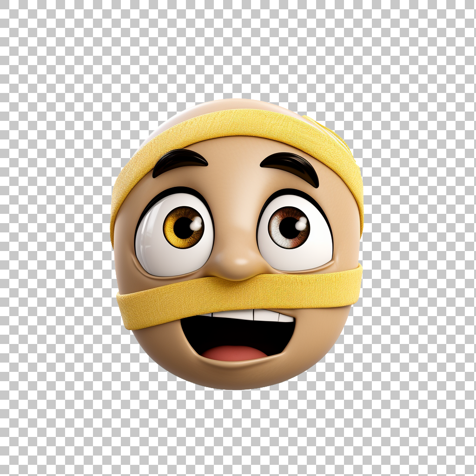The width and height of the screenshot is (476, 476).
Task: Click the dark interior of the open mouth
Action: pyautogui.click(x=232, y=331)
